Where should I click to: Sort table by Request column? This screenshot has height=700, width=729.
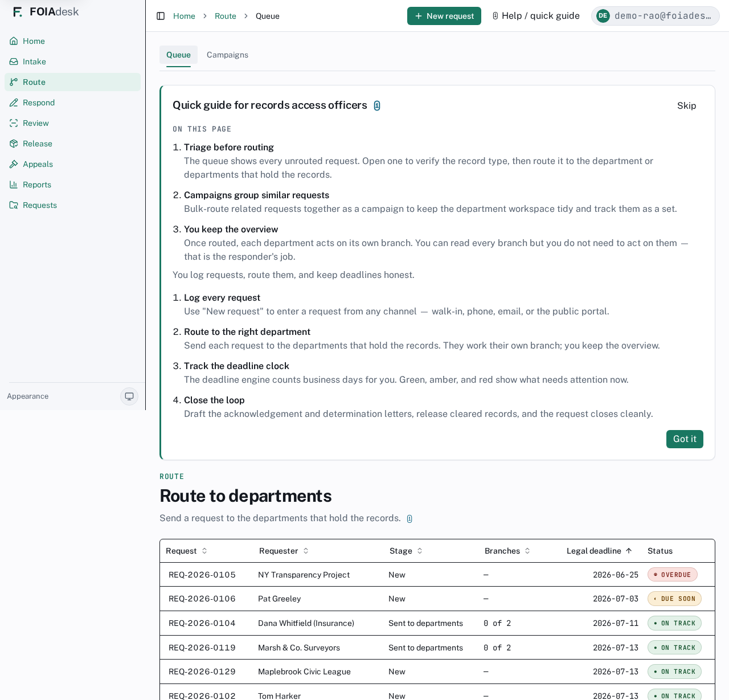(x=186, y=551)
